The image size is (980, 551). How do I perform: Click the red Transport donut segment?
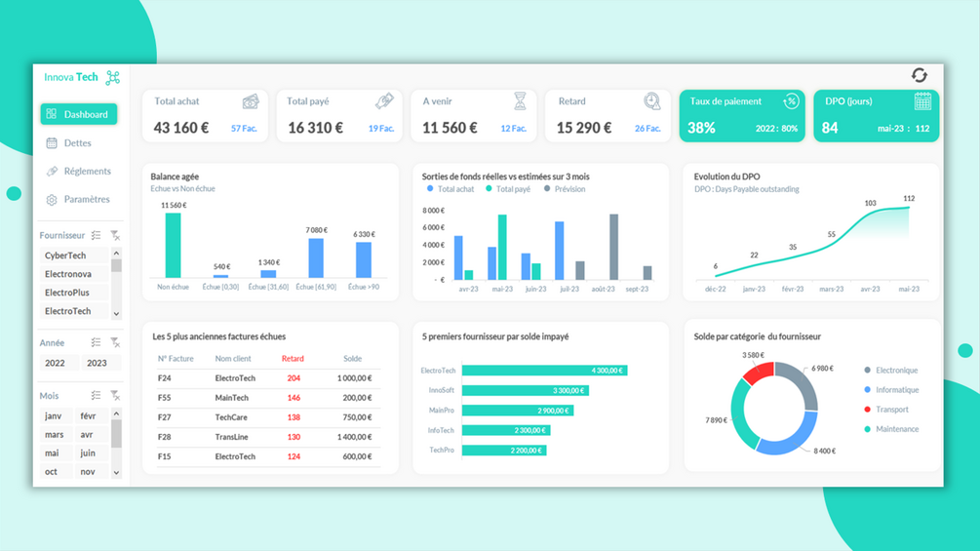(760, 374)
